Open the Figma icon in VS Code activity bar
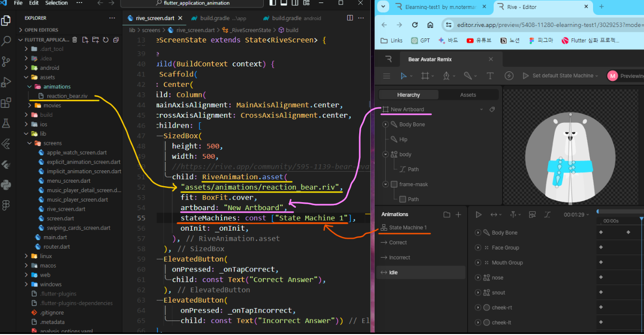Screen dimensions: 644x335 point(6,205)
